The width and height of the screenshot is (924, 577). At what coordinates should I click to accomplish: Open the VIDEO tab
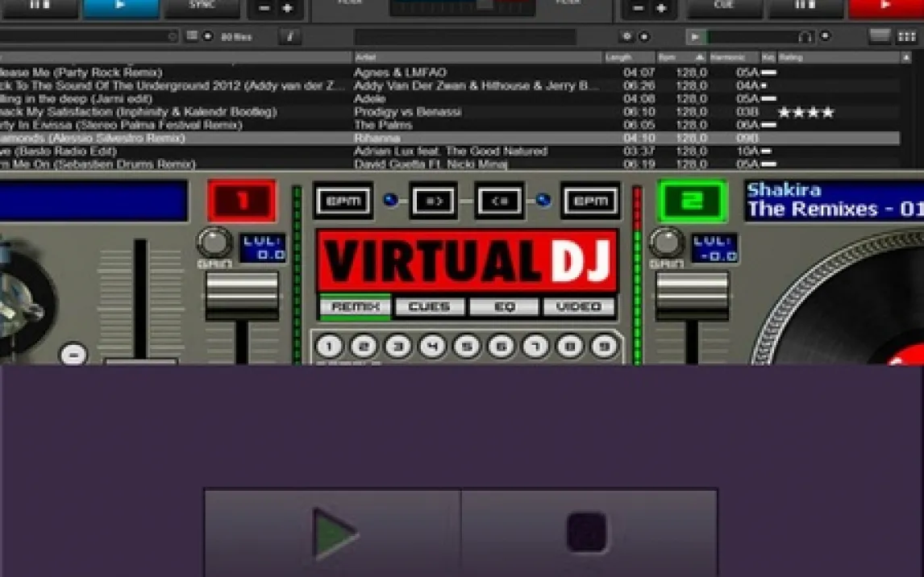578,307
